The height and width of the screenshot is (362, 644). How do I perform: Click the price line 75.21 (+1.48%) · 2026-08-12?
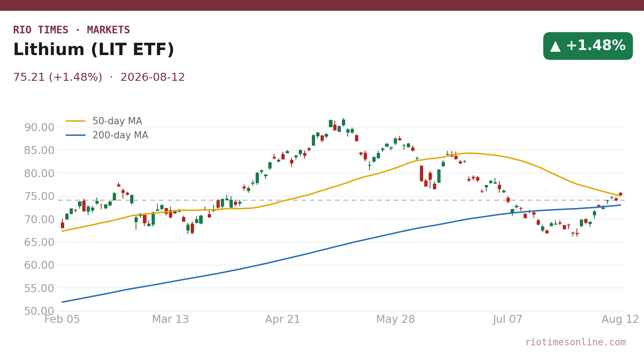click(99, 78)
